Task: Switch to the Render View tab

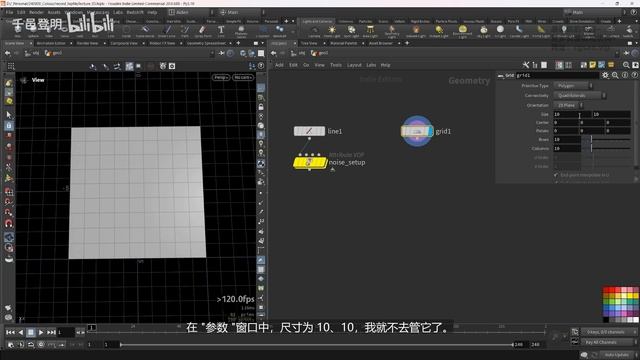Action: coord(87,43)
